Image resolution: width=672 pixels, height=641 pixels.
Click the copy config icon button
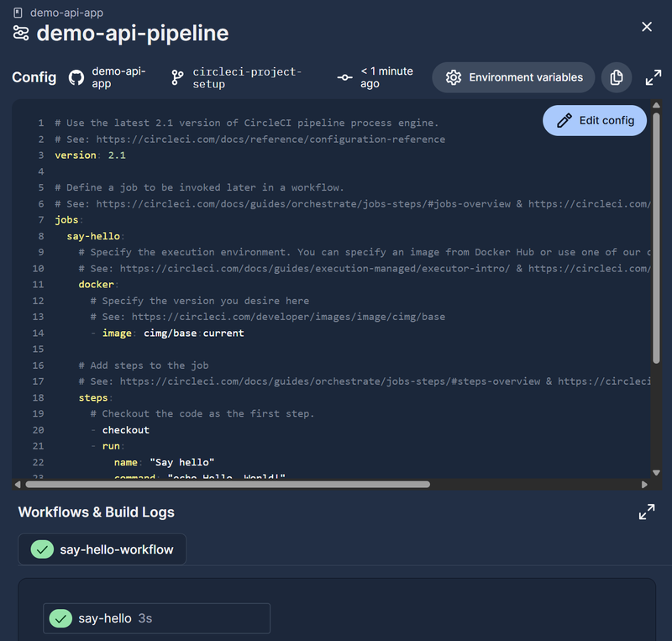click(x=616, y=77)
